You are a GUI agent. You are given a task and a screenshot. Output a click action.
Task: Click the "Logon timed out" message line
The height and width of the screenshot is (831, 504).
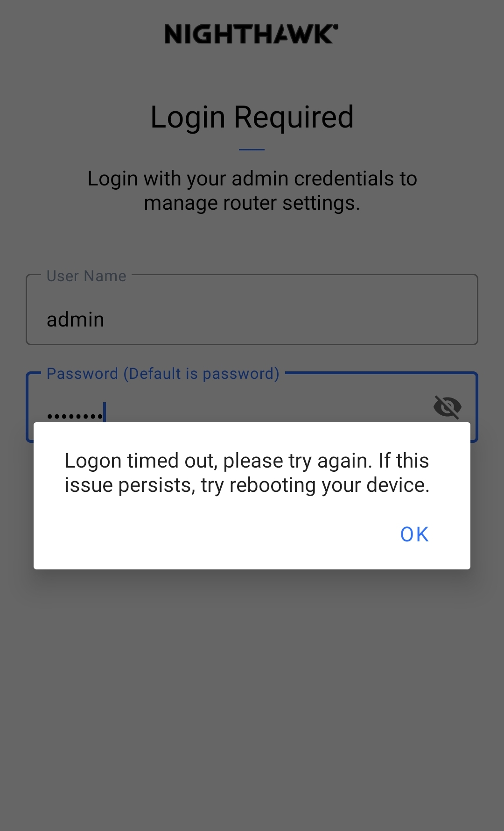click(x=246, y=461)
